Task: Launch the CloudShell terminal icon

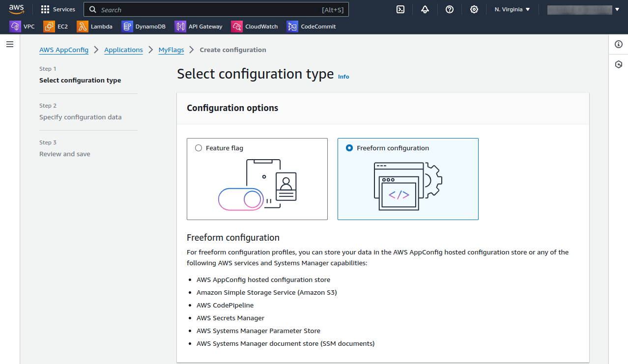Action: tap(400, 9)
